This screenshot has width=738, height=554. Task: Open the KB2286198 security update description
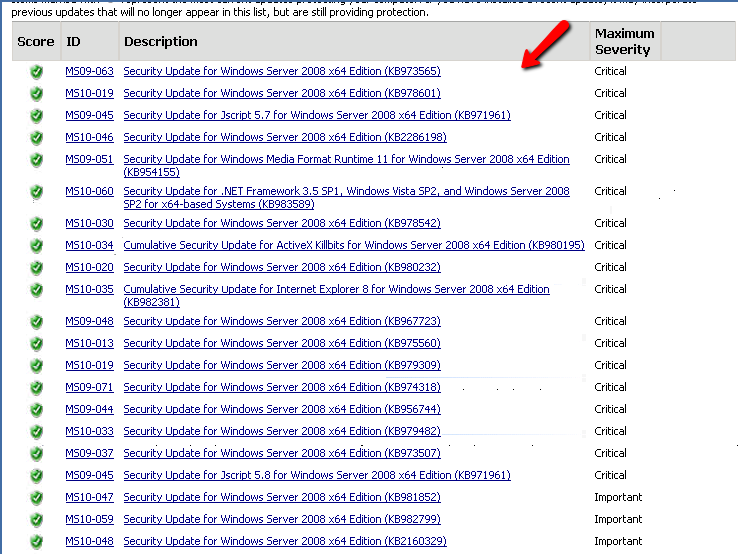click(285, 137)
